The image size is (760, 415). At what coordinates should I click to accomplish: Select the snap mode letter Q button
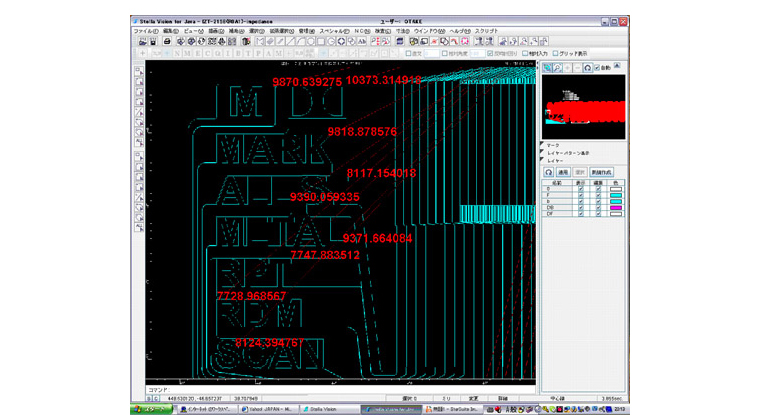point(218,53)
